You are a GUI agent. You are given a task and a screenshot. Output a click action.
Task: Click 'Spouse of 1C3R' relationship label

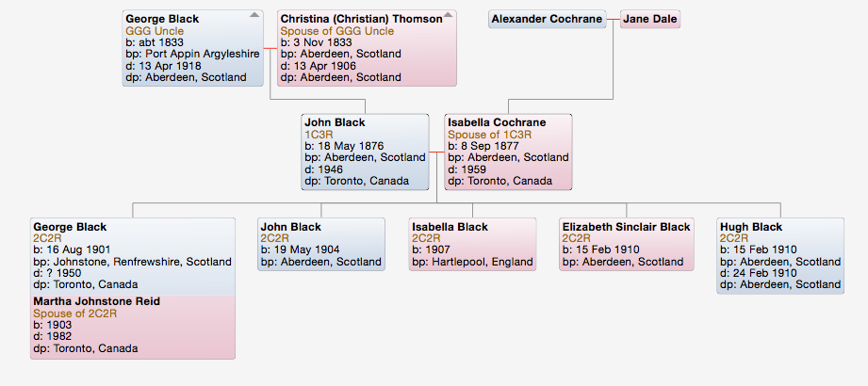(x=490, y=135)
